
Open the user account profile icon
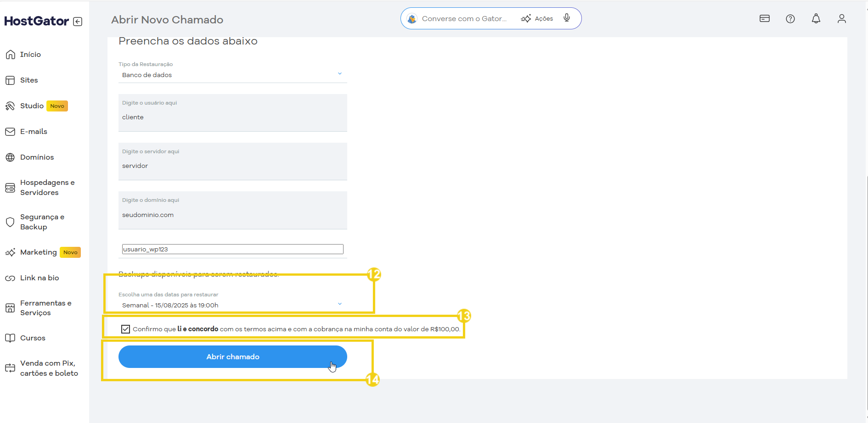tap(842, 18)
